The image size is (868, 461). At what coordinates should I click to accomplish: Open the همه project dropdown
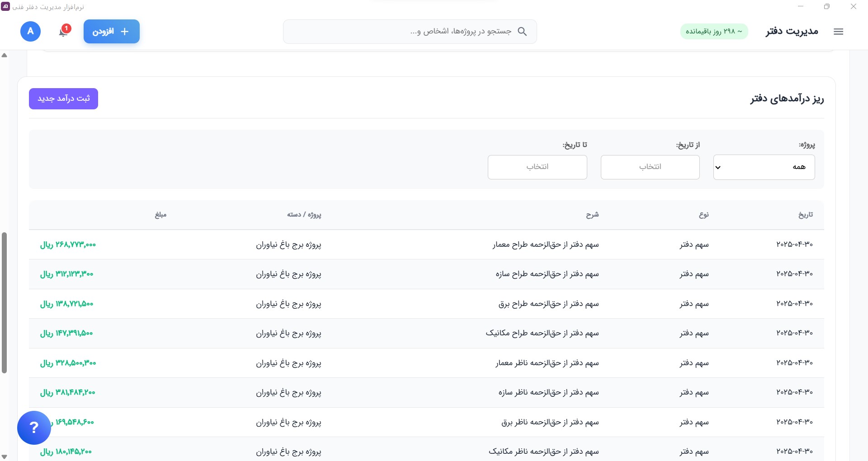click(764, 167)
